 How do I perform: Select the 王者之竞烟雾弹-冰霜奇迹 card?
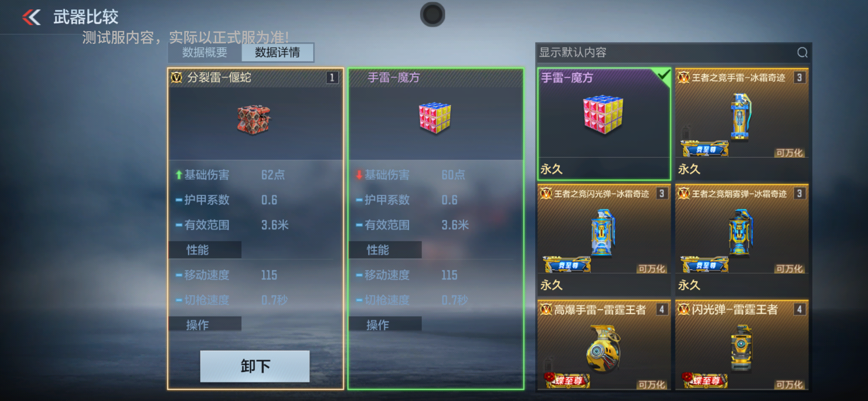pyautogui.click(x=742, y=240)
